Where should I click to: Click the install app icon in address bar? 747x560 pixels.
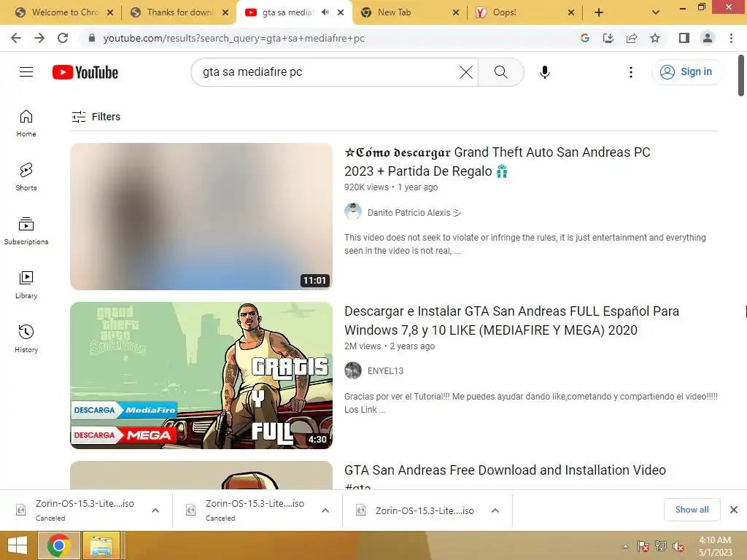tap(608, 38)
